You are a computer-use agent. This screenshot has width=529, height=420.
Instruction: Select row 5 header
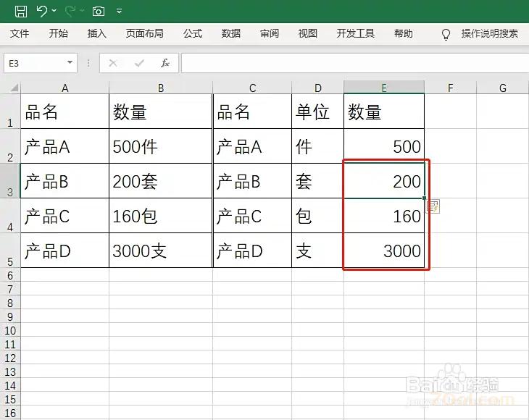(x=10, y=251)
